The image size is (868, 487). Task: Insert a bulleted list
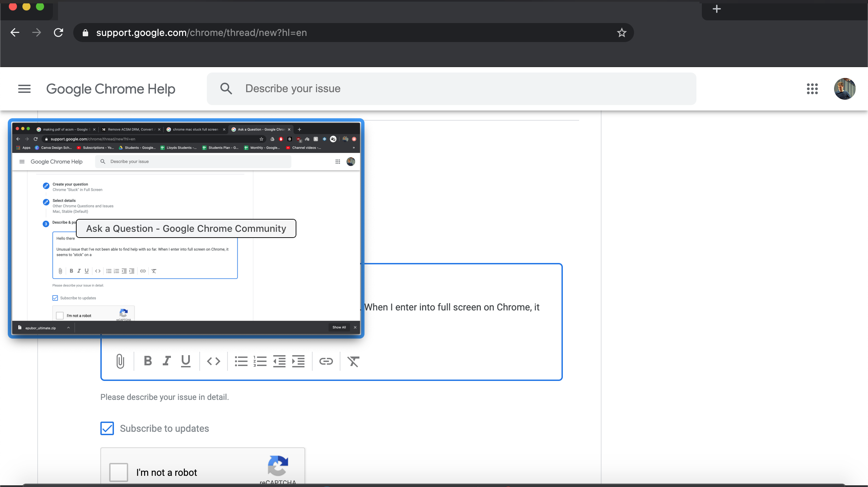point(241,361)
